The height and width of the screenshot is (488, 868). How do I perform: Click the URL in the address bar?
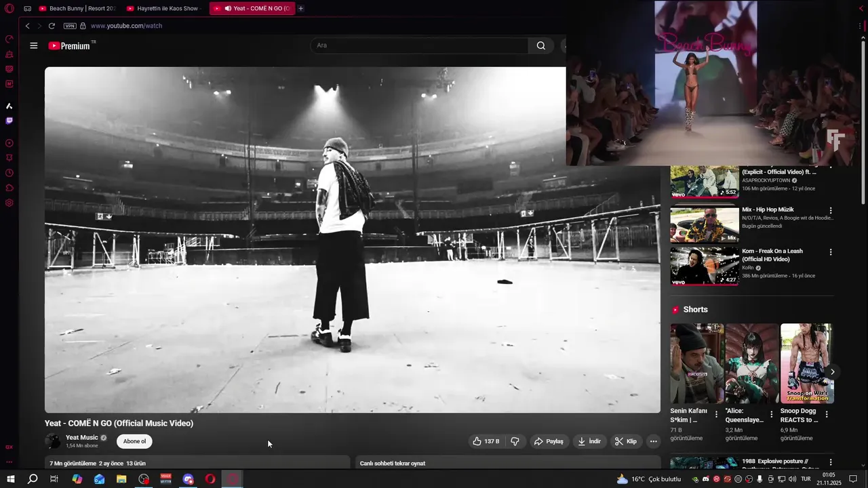click(x=126, y=26)
